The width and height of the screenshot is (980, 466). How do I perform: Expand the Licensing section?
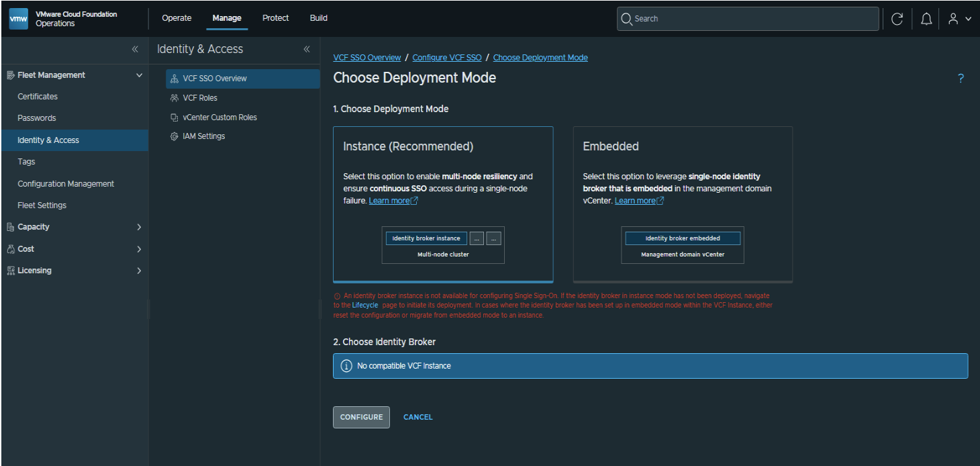pyautogui.click(x=74, y=271)
